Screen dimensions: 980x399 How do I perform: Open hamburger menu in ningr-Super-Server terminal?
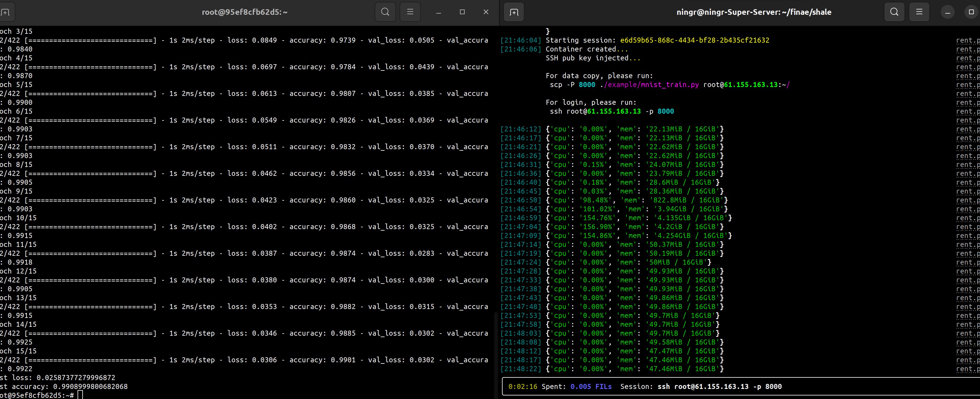pos(919,12)
